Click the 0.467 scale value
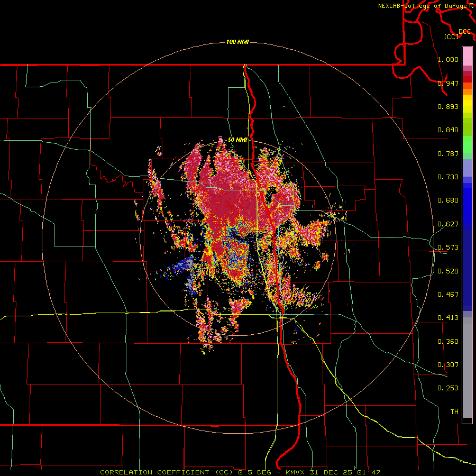 coord(448,295)
